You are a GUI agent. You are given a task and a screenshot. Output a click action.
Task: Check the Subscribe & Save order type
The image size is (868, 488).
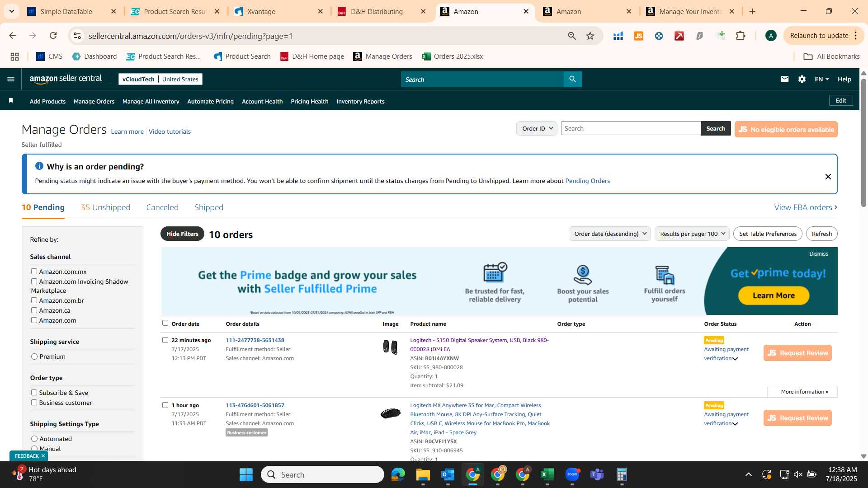pos(34,392)
